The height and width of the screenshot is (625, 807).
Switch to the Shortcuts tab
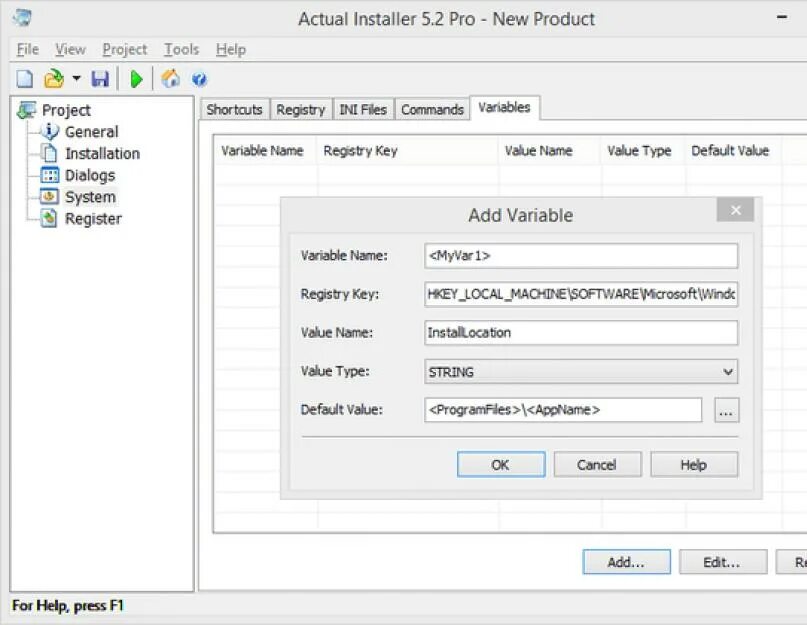[235, 110]
